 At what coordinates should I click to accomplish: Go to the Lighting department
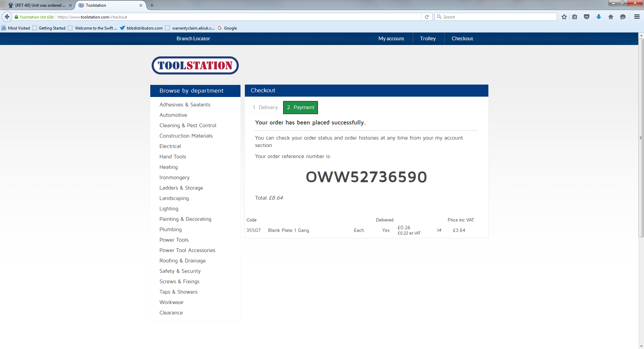169,209
